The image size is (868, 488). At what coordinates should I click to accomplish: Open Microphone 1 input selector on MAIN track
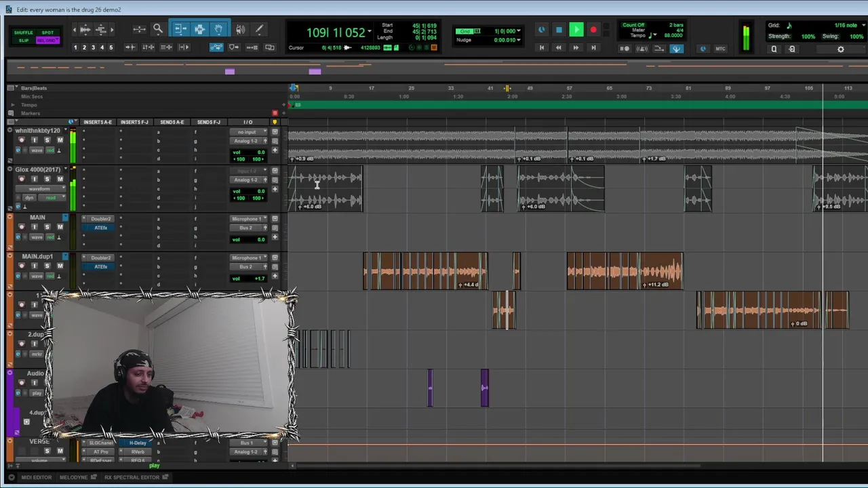coord(248,219)
